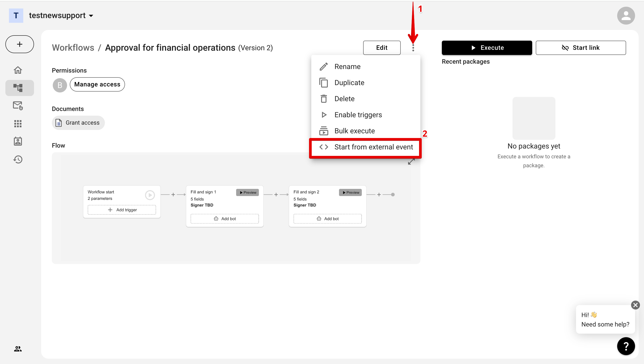Click the end node of the flow
Screen dimensions: 644x364
pos(393,195)
